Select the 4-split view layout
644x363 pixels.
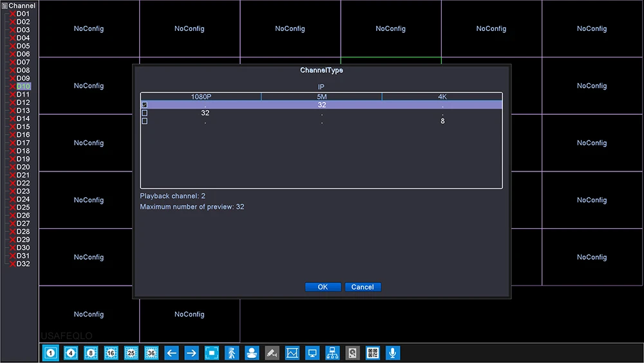coord(71,353)
